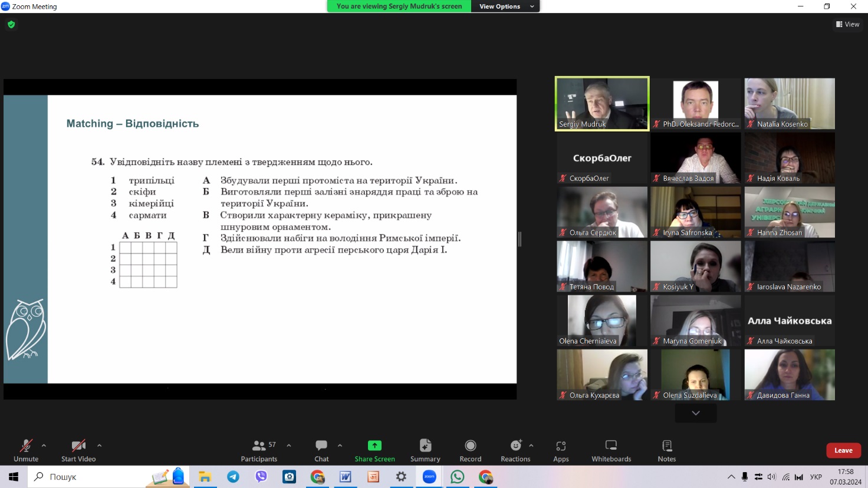Open the View Options dropdown
The width and height of the screenshot is (868, 488).
pos(506,6)
